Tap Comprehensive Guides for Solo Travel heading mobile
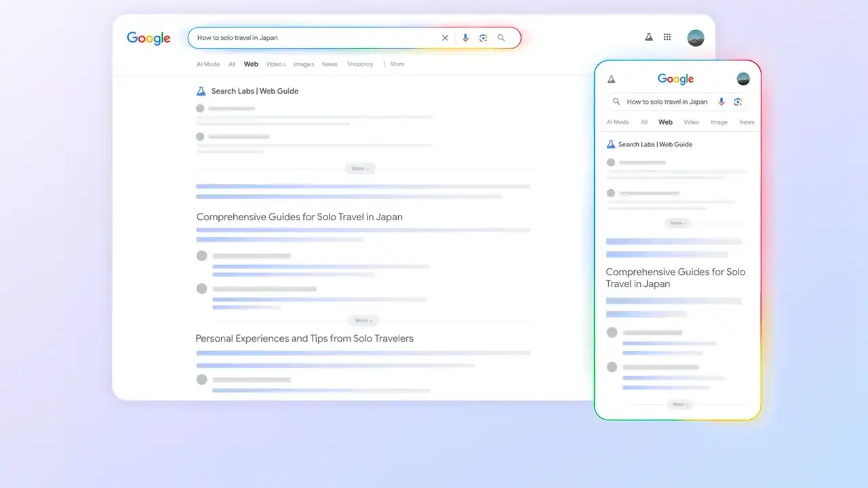Screen dimensions: 868x488 pyautogui.click(x=675, y=278)
